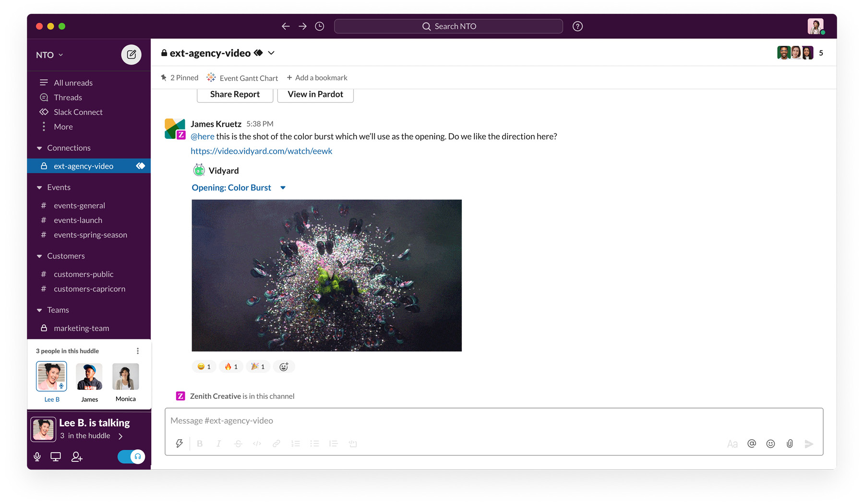Attach a file with the paperclip icon

[790, 444]
